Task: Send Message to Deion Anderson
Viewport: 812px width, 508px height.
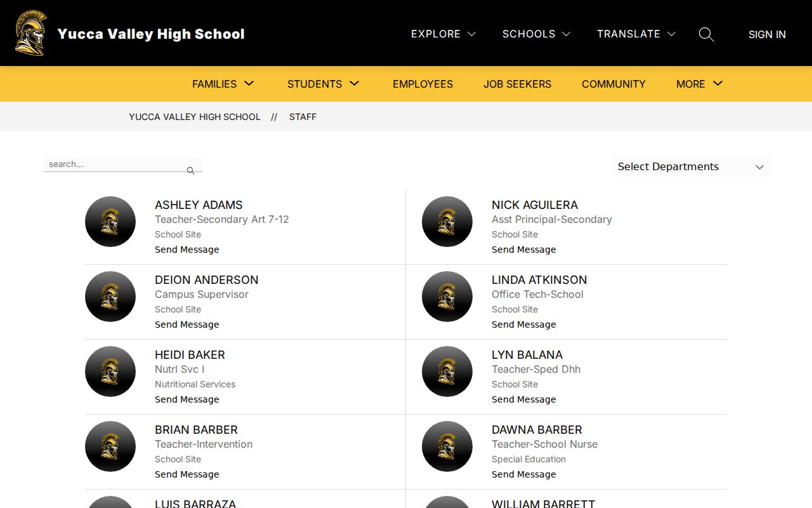Action: click(x=187, y=324)
